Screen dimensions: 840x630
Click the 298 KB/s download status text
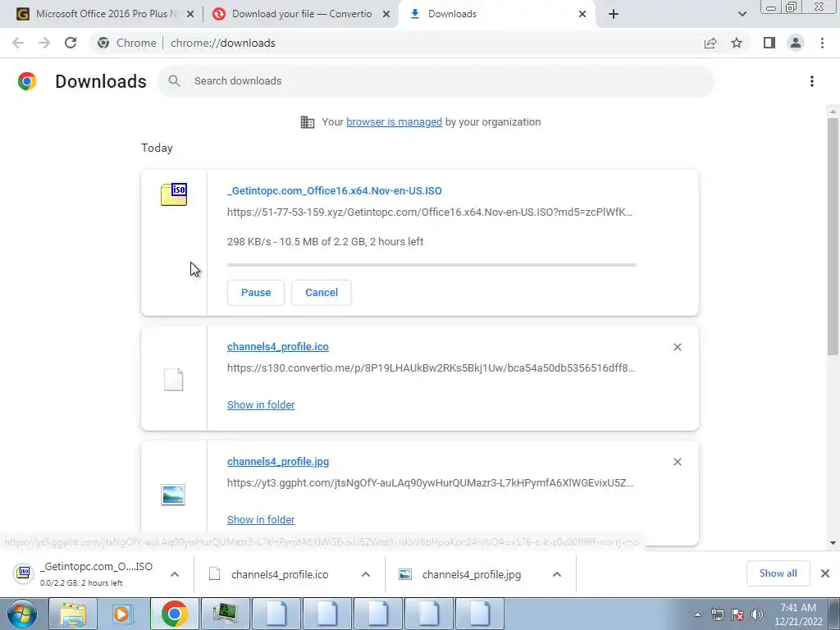point(325,242)
